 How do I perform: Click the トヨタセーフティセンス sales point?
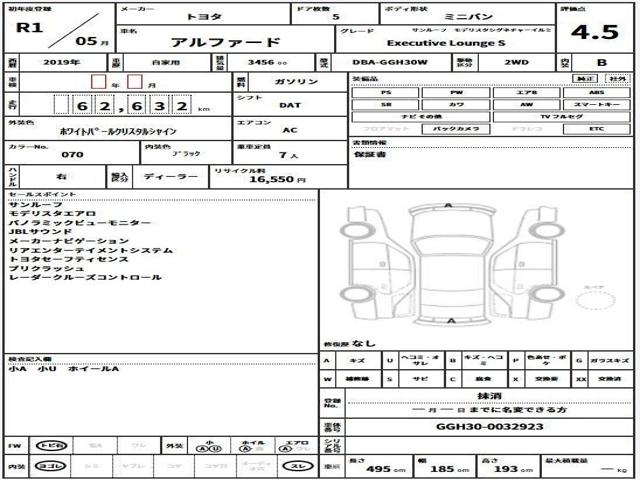click(x=69, y=259)
